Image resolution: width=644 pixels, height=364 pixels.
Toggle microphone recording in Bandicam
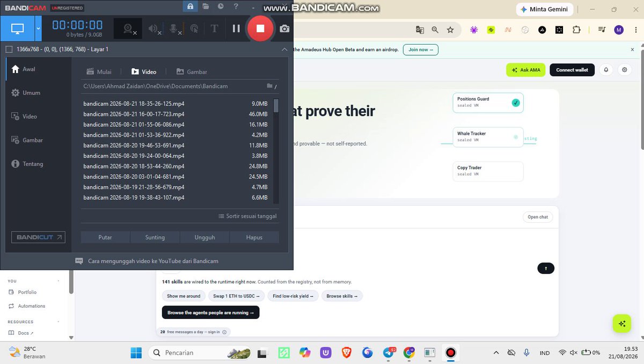(x=175, y=29)
